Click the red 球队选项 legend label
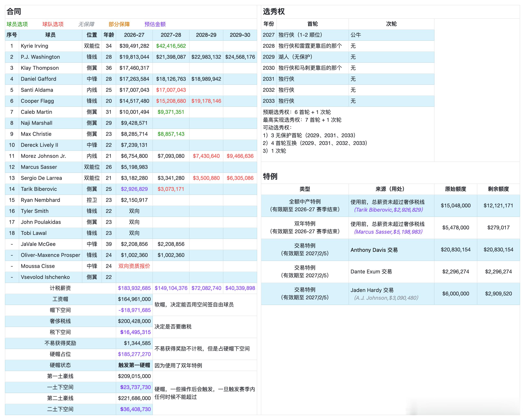Viewport: 525px width, 420px height. click(53, 24)
